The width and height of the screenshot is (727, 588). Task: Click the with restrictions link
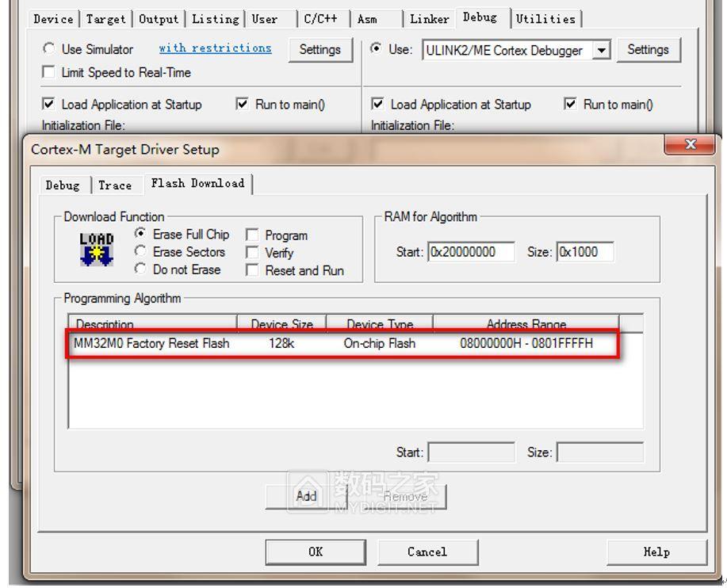pyautogui.click(x=215, y=48)
